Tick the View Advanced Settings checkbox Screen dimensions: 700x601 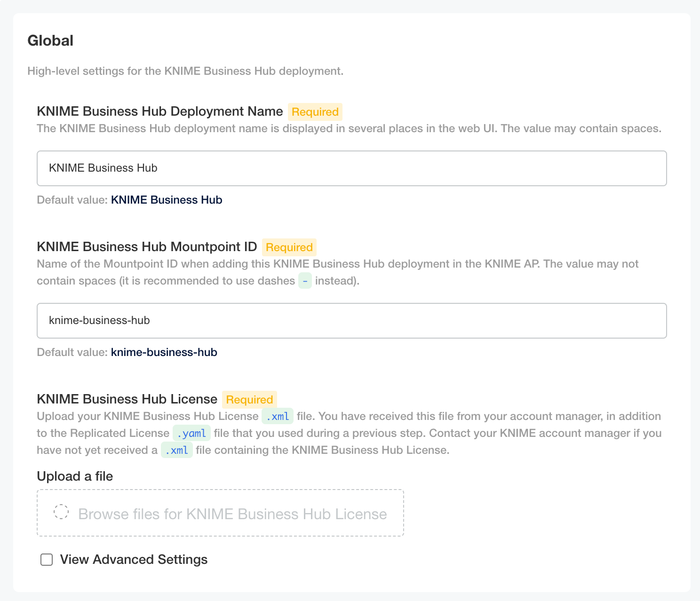coord(47,560)
